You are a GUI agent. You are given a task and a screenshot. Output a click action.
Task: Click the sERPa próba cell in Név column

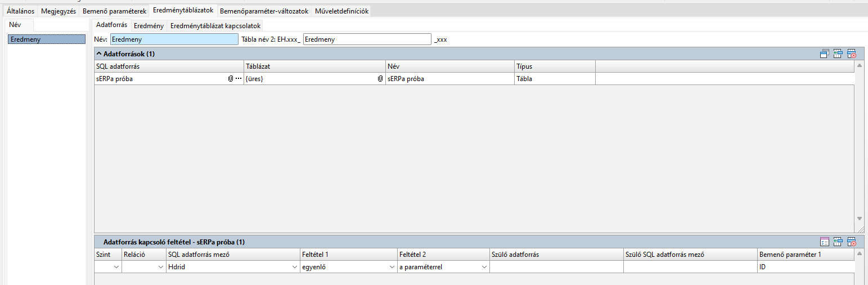(x=450, y=79)
